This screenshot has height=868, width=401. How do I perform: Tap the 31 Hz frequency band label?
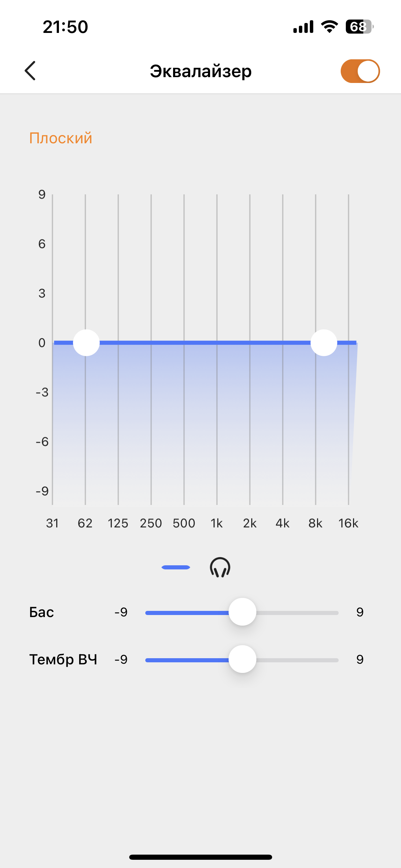point(52,523)
